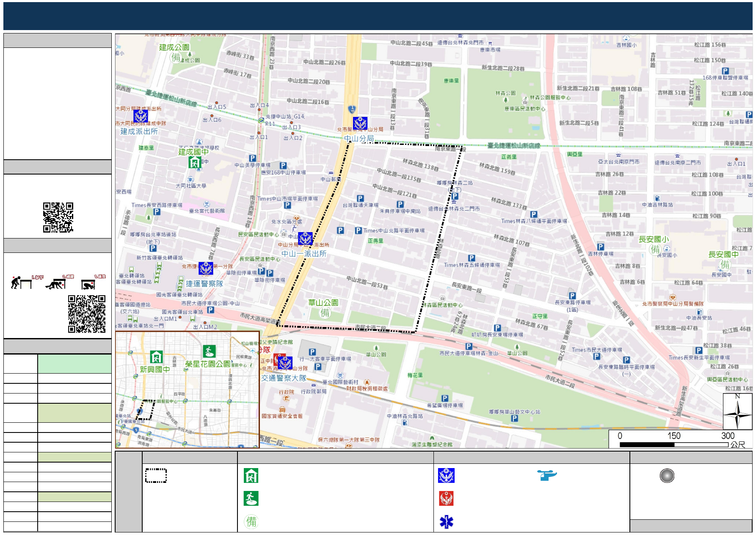Screen dimensions: 756x535
Task: Click the 建成國中 green label
Action: [x=193, y=152]
